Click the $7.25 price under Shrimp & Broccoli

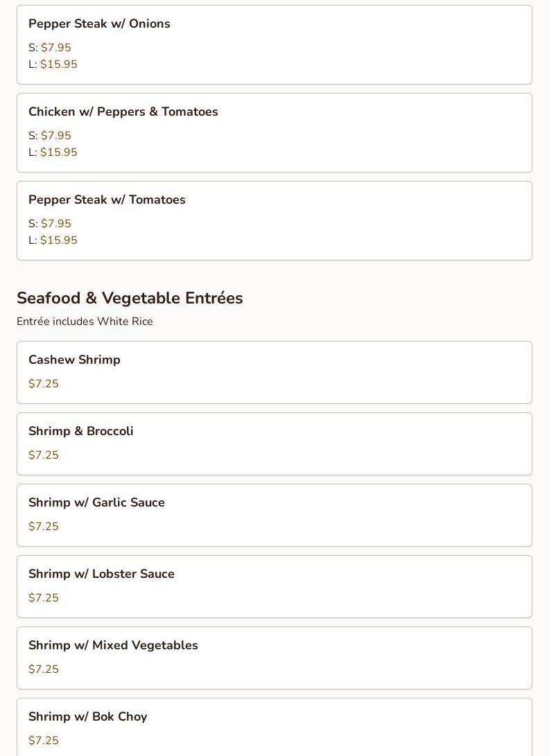pyautogui.click(x=44, y=455)
